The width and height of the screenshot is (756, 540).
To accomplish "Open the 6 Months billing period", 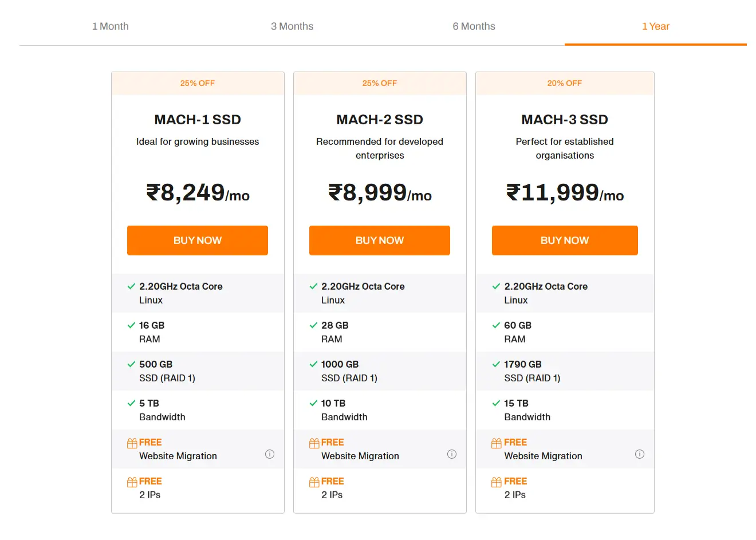I will pyautogui.click(x=474, y=26).
